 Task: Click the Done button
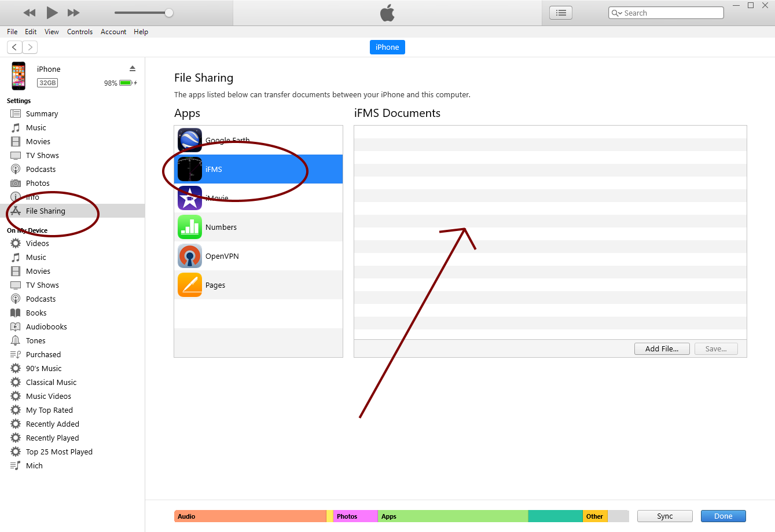[723, 516]
